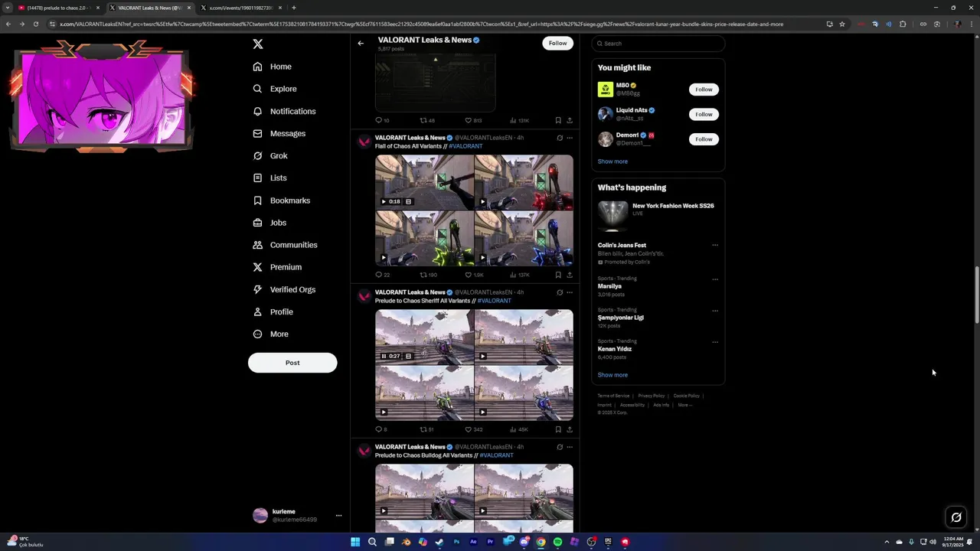The height and width of the screenshot is (551, 980).
Task: Open options for Şampiyonlar Ligi trend
Action: pyautogui.click(x=715, y=311)
